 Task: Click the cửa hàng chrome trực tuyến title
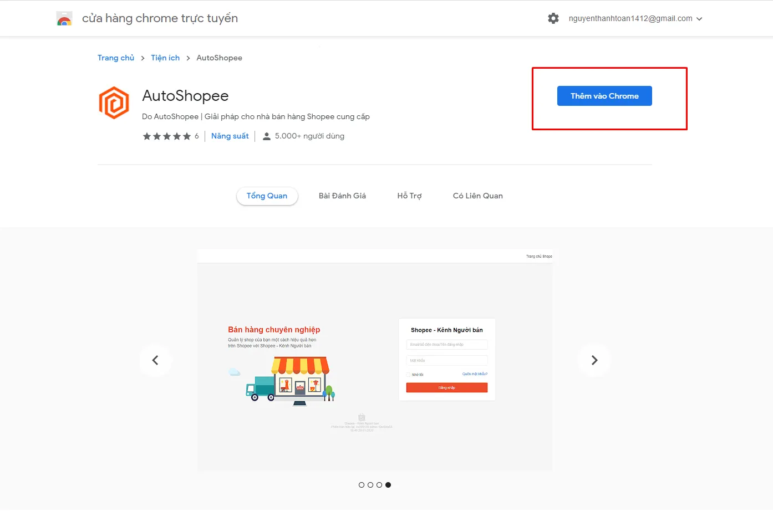[160, 18]
